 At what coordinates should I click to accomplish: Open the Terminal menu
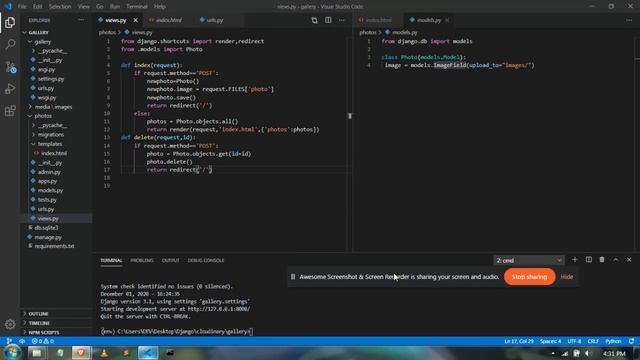[137, 7]
